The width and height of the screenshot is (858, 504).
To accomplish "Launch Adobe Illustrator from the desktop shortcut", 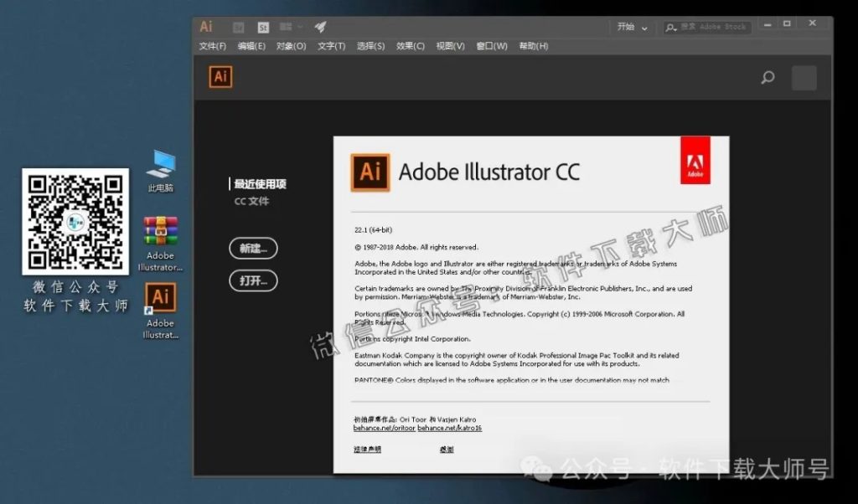I will (x=159, y=297).
